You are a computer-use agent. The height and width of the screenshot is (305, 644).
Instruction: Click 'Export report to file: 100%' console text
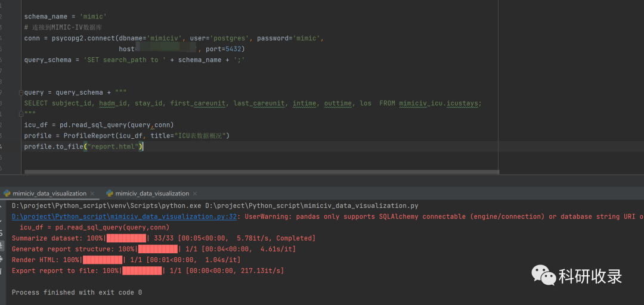coord(66,270)
